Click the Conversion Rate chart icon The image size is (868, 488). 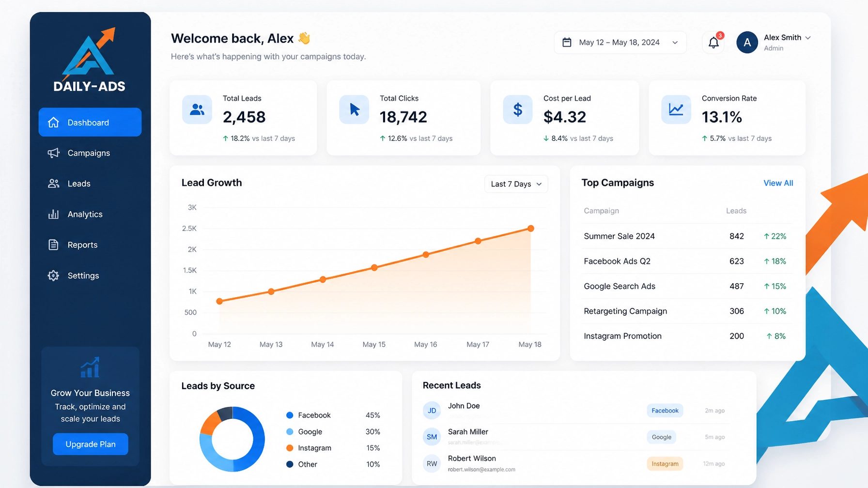(x=676, y=110)
